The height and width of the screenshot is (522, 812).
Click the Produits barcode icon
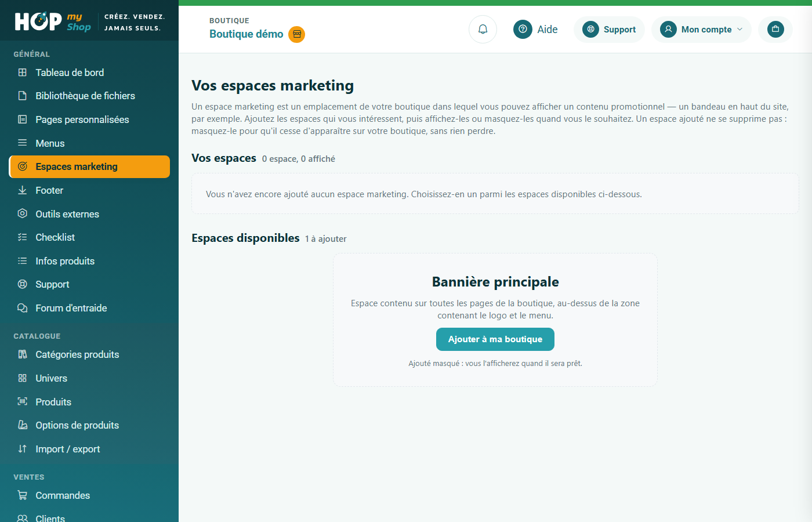click(x=23, y=401)
